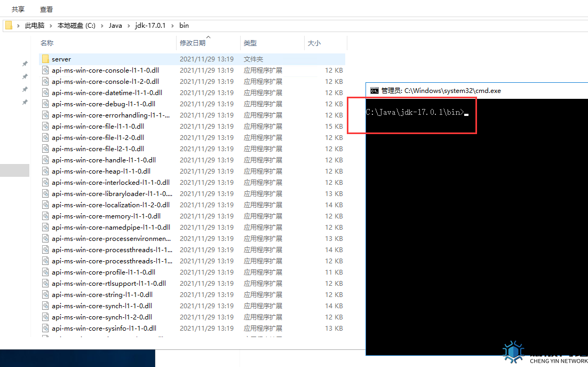This screenshot has width=588, height=367.
Task: Expand the chevron after 本地磁盘 (C:)
Action: pyautogui.click(x=102, y=26)
